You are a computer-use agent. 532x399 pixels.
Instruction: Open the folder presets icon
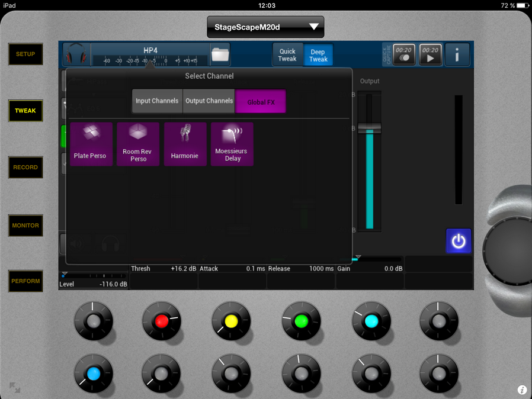point(220,54)
